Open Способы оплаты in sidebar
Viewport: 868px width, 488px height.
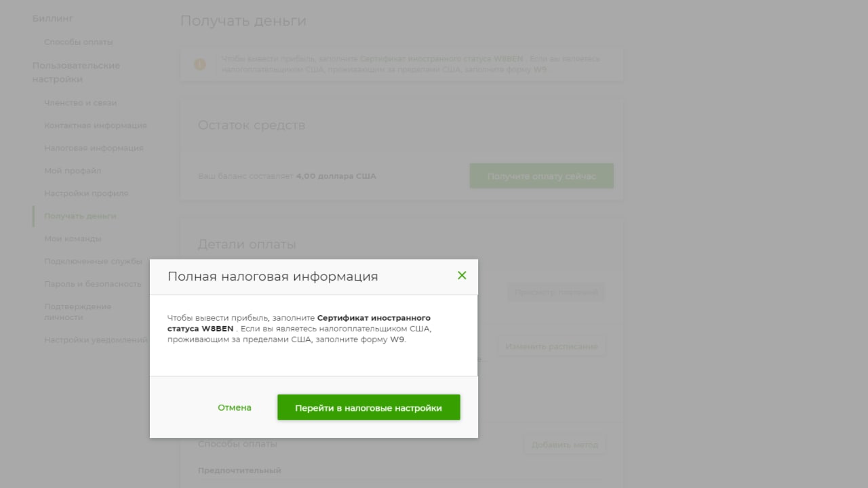tap(79, 42)
